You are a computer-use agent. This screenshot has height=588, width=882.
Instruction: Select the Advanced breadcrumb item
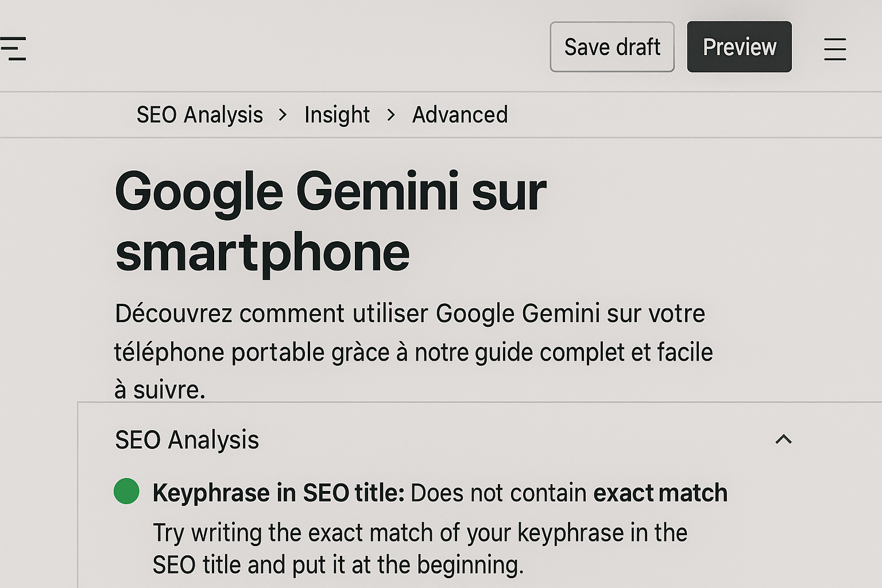(x=460, y=115)
